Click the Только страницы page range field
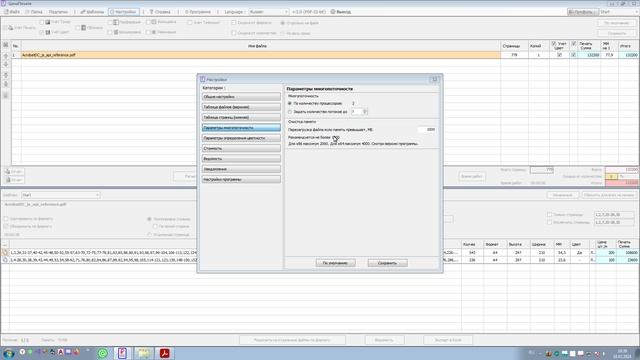 click(x=614, y=214)
